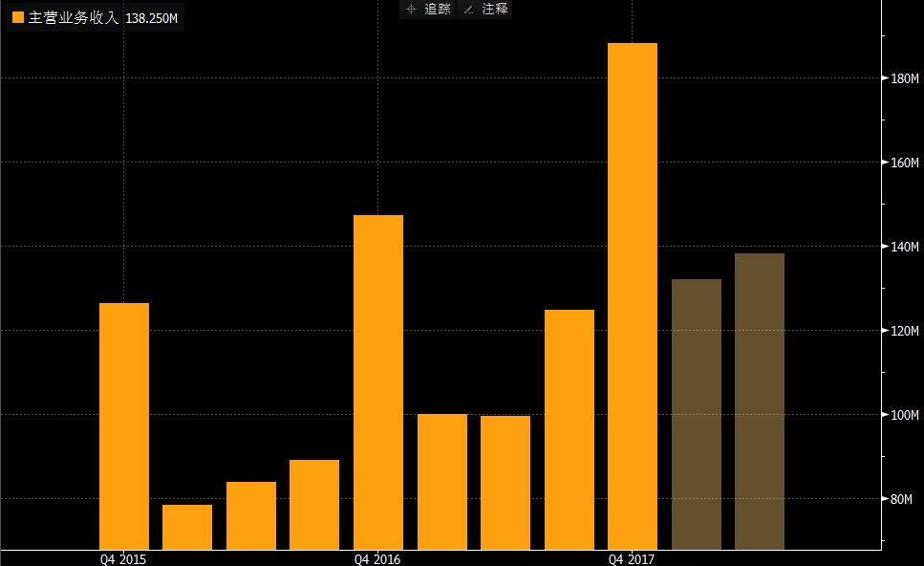
Task: Select the last faded estimate bar
Action: pos(760,402)
